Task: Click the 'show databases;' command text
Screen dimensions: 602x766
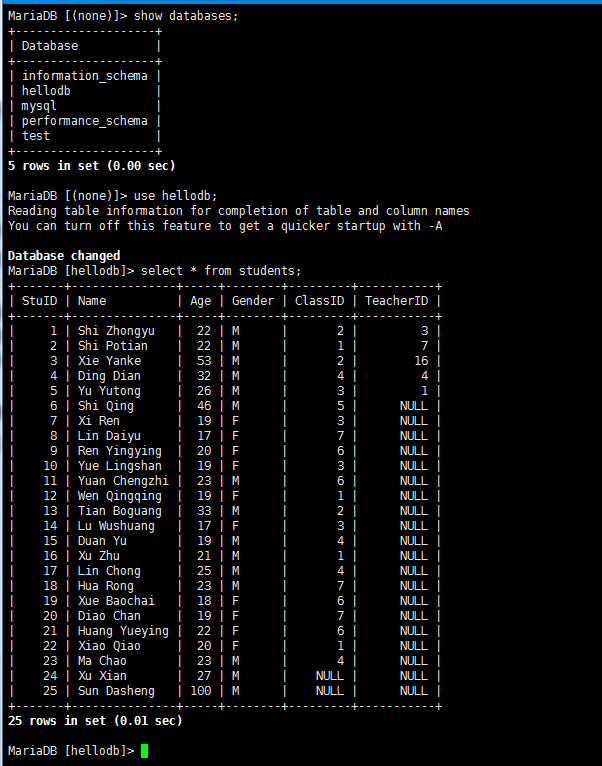Action: (x=186, y=16)
